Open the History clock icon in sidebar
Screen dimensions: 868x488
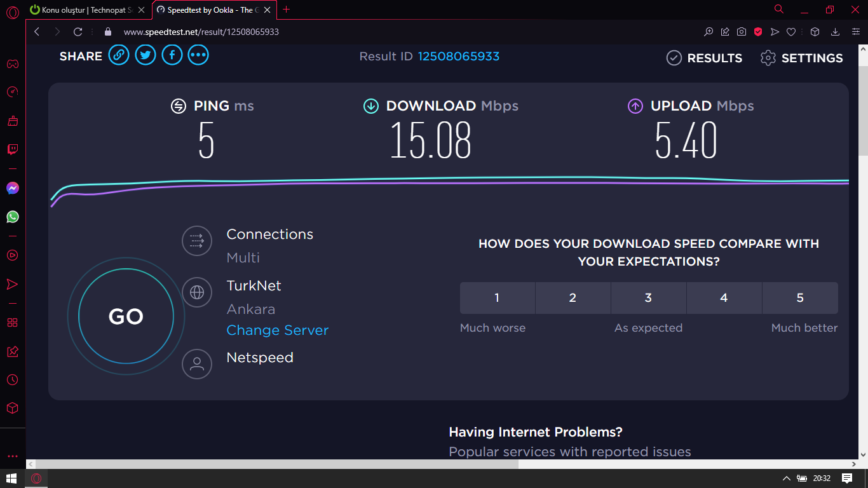tap(12, 380)
